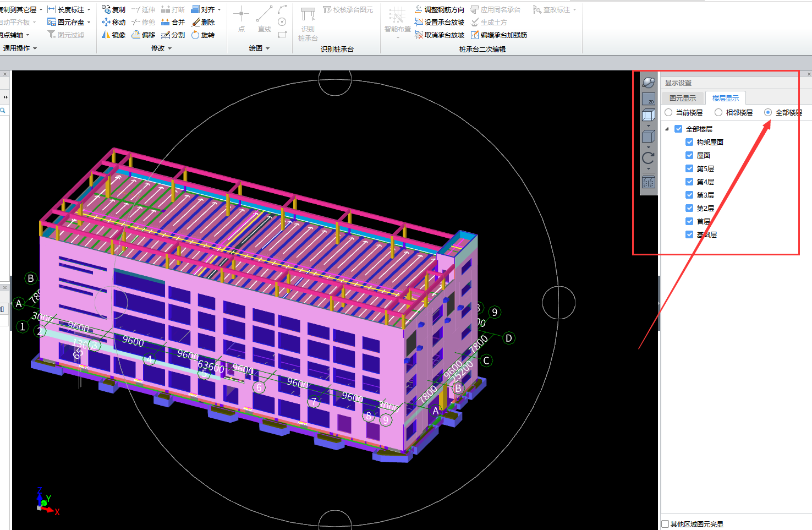Click the 合并 (Merge) tool
The height and width of the screenshot is (530, 812).
click(173, 22)
